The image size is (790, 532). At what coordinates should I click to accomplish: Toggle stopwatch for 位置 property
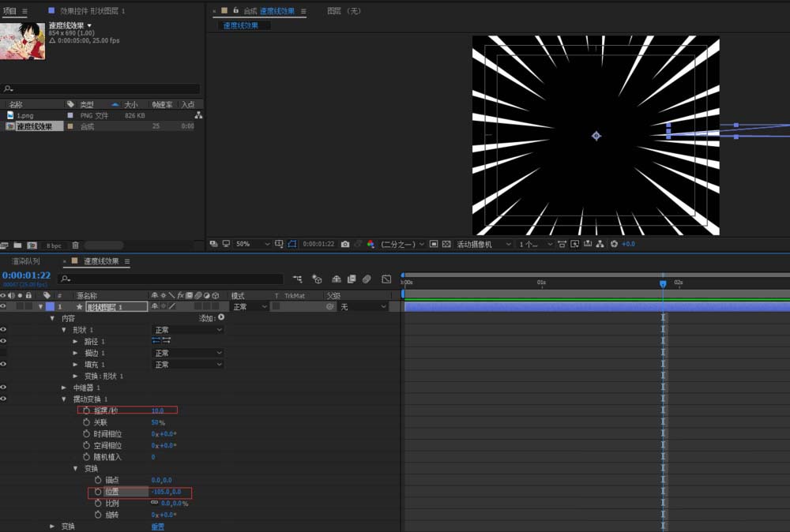(97, 492)
